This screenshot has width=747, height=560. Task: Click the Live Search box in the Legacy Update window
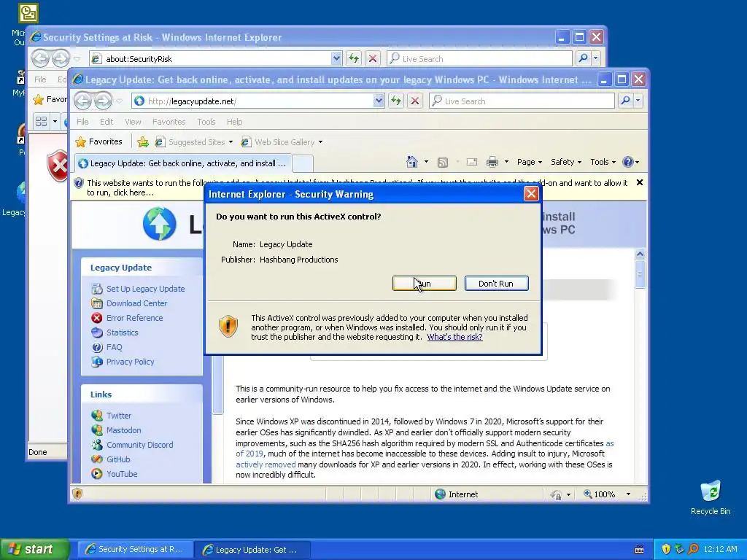point(522,101)
